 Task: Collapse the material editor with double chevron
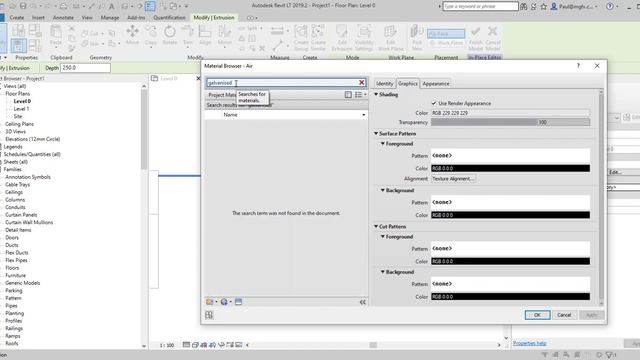[x=362, y=302]
